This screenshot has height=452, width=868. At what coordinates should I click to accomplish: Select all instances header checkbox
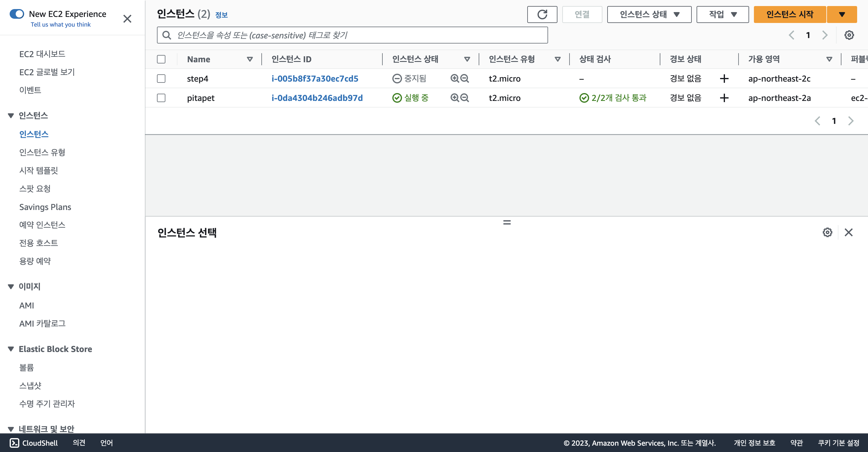point(161,59)
